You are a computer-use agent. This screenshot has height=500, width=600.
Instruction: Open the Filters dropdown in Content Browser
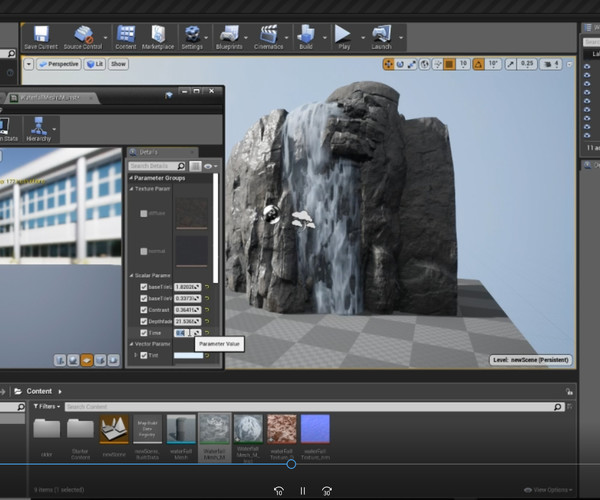click(x=47, y=406)
